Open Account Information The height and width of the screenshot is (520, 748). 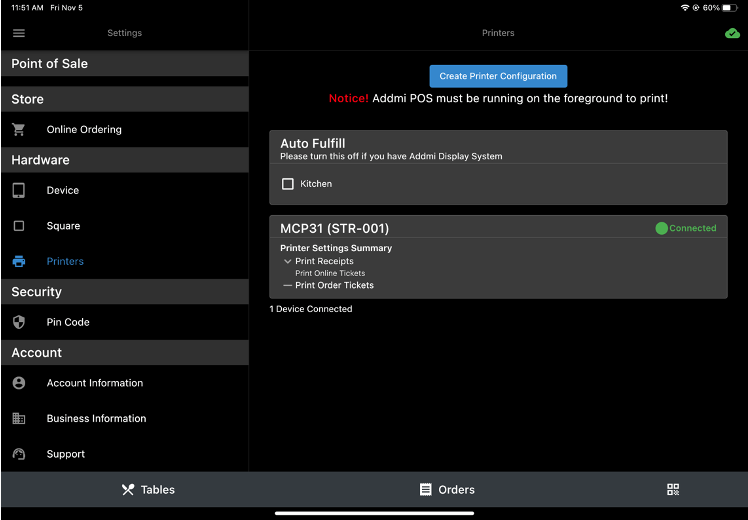click(125, 383)
